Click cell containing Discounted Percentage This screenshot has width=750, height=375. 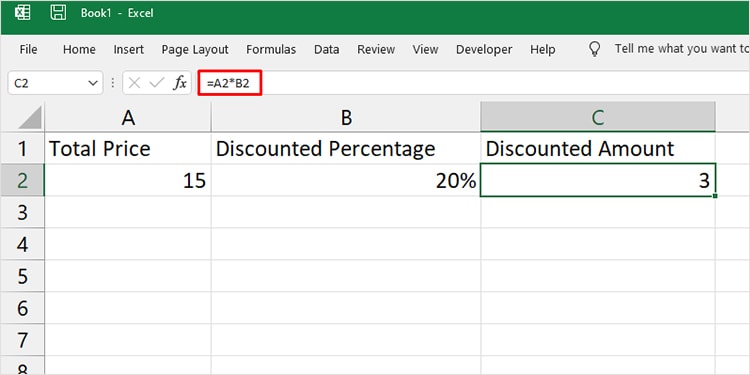click(346, 149)
